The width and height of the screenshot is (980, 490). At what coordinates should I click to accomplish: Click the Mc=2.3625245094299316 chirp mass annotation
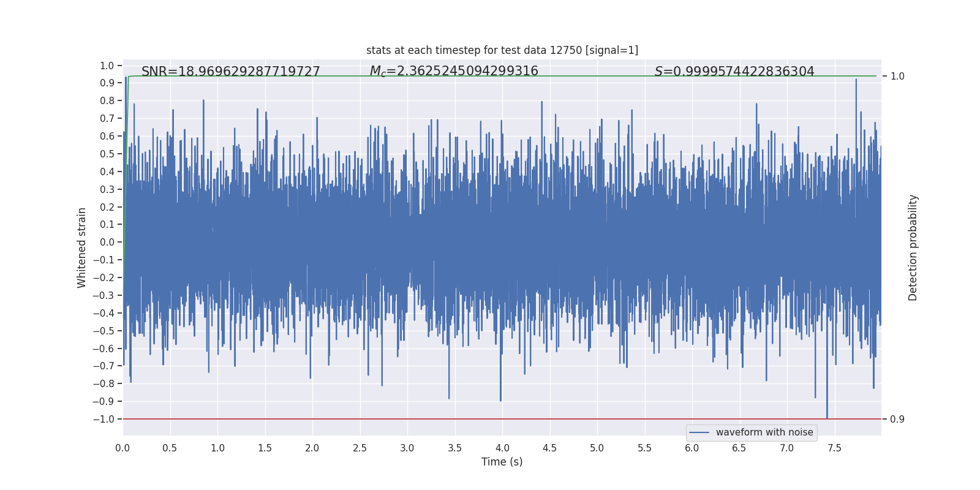click(x=454, y=72)
